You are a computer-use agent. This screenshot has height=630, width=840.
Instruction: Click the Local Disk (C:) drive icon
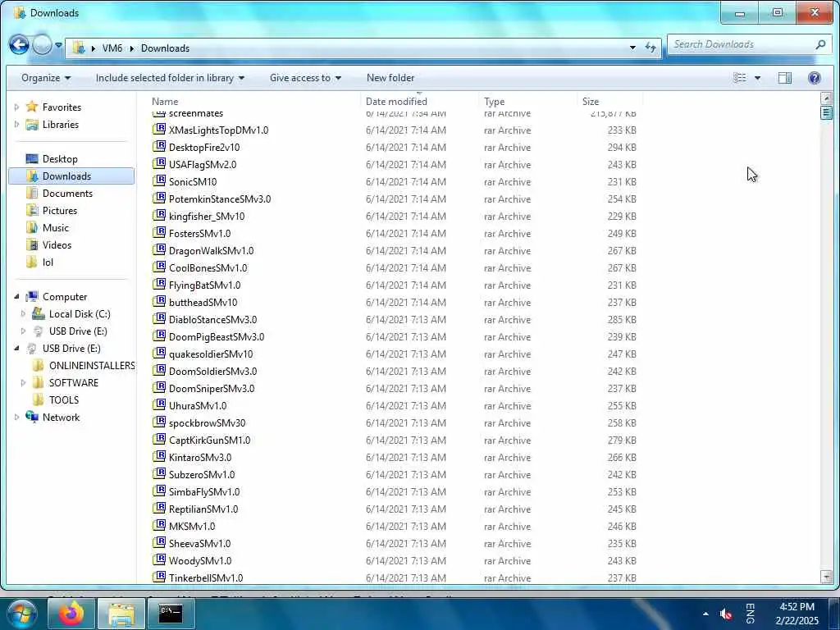pos(39,313)
